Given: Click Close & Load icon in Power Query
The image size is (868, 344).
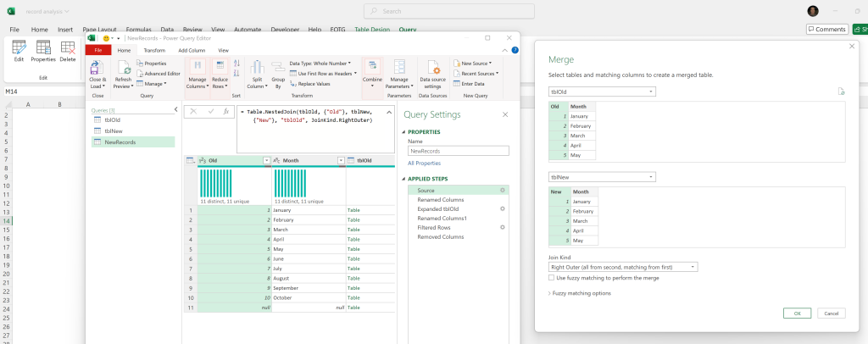Looking at the screenshot, I should tap(97, 69).
